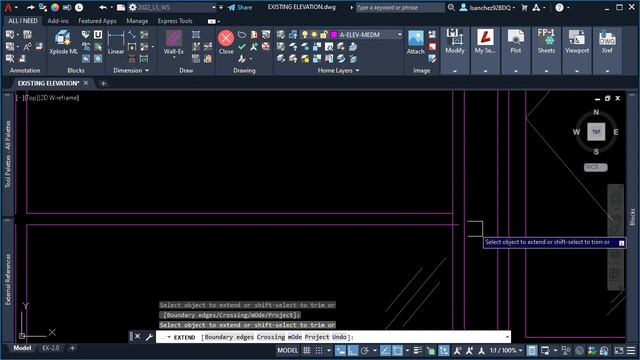Click the Modify panel icon
This screenshot has width=640, height=360.
point(455,42)
